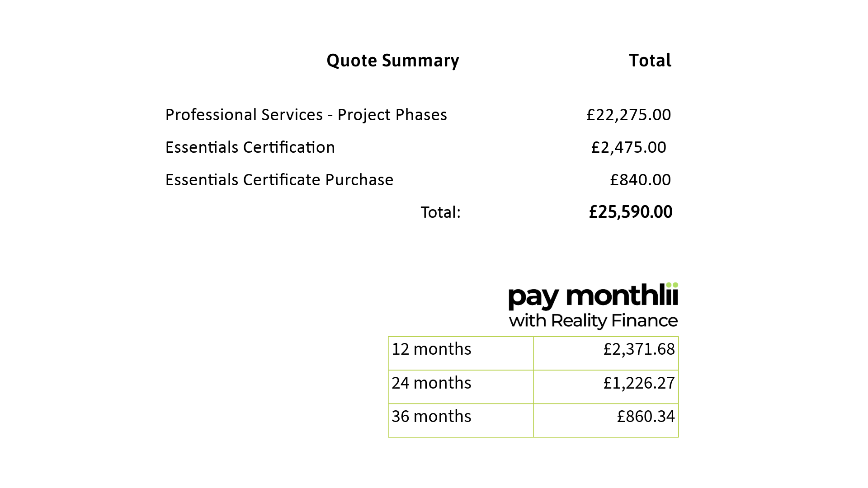Screen dimensions: 868x488
Task: Select the Essentials Certificate Purchase item
Action: 279,180
